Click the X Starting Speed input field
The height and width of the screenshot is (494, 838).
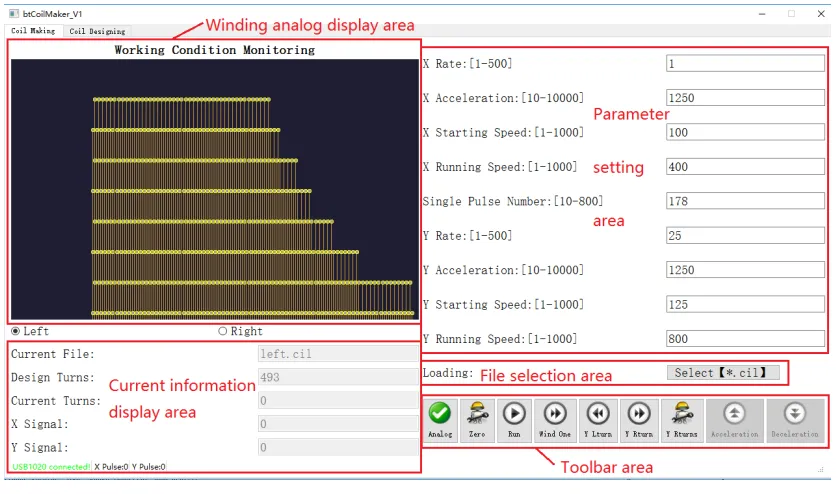click(745, 133)
